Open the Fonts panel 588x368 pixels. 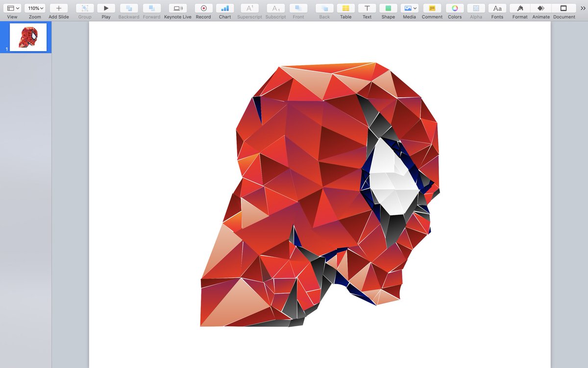pos(497,8)
